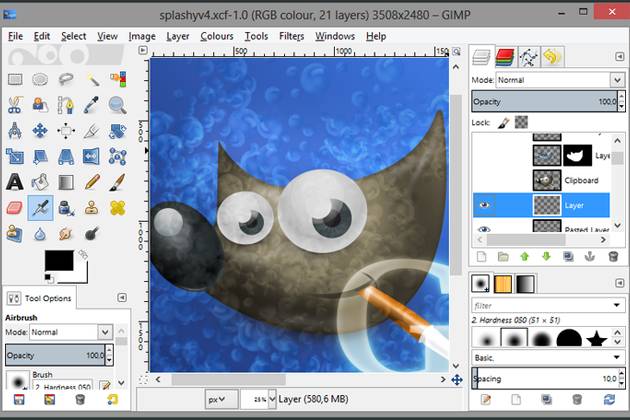Open the Brushes dock configuration menu arrow
Viewport: 630px width, 420px height.
pos(619,283)
